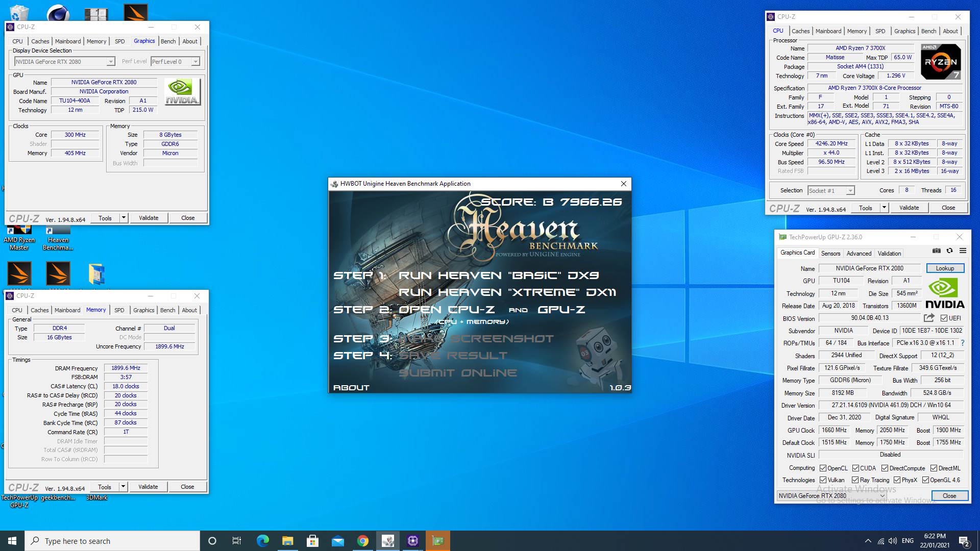
Task: Click the Windows Start button
Action: pos(12,541)
